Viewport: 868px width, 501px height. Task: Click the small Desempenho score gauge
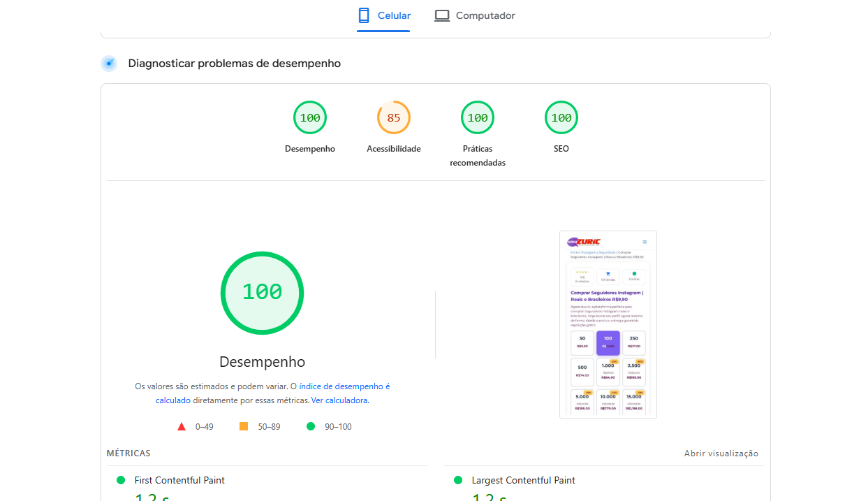309,117
